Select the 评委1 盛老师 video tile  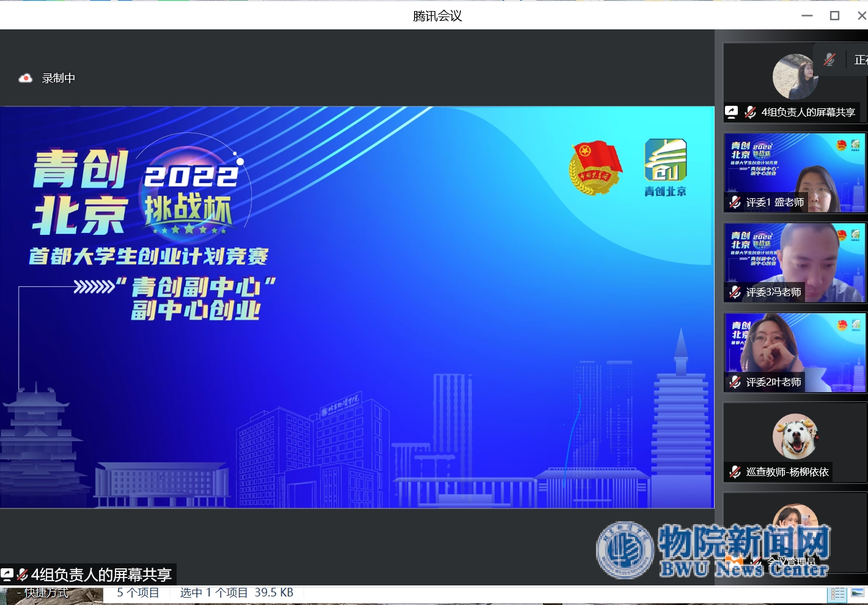point(795,173)
